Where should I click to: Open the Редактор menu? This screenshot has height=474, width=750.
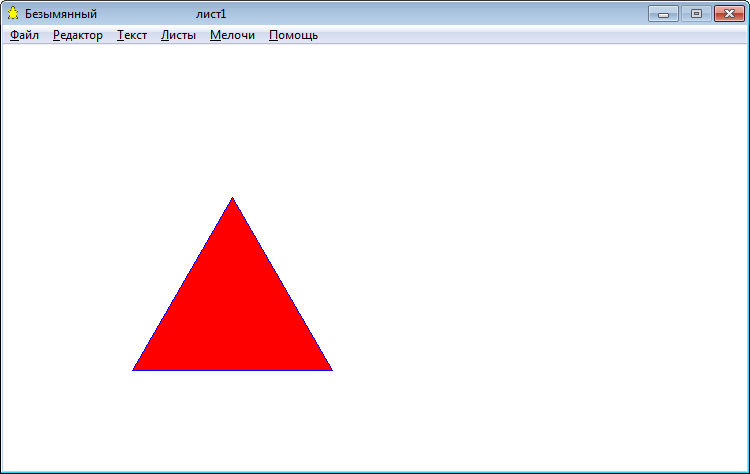pyautogui.click(x=78, y=35)
